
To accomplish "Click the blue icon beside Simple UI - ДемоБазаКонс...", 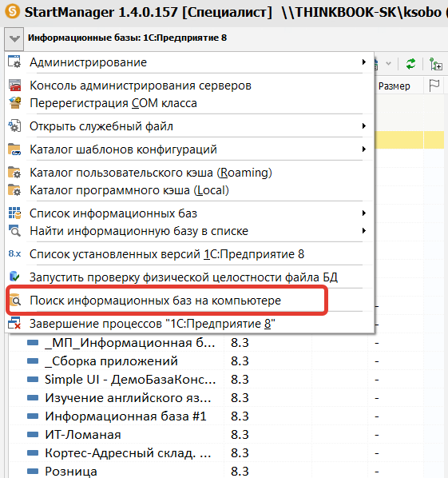I will pos(33,379).
